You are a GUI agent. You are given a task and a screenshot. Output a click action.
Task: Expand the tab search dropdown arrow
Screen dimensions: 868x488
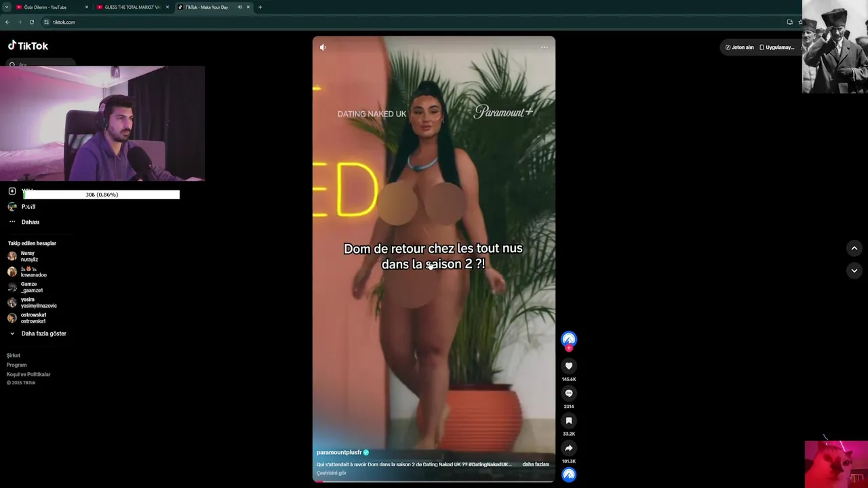pos(6,7)
